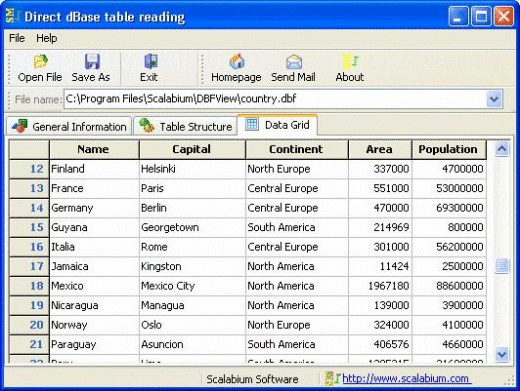Select row 15 header for Guyana
Viewport: 520px width, 391px height.
pos(29,227)
